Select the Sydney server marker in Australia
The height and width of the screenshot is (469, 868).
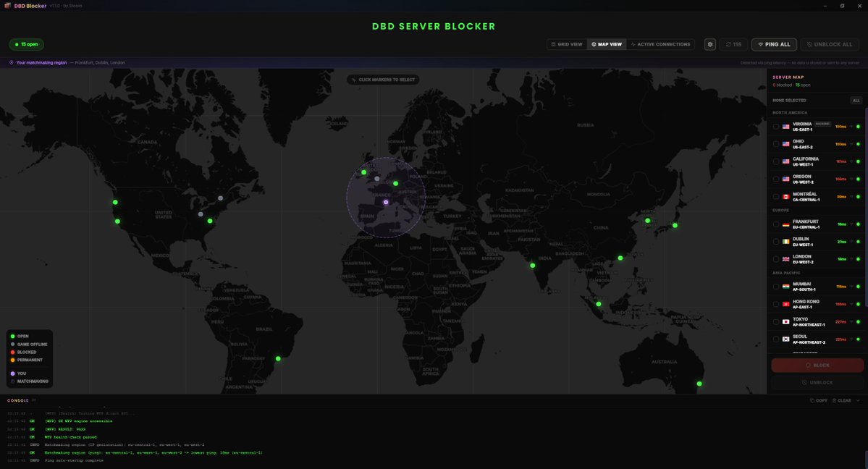point(699,384)
